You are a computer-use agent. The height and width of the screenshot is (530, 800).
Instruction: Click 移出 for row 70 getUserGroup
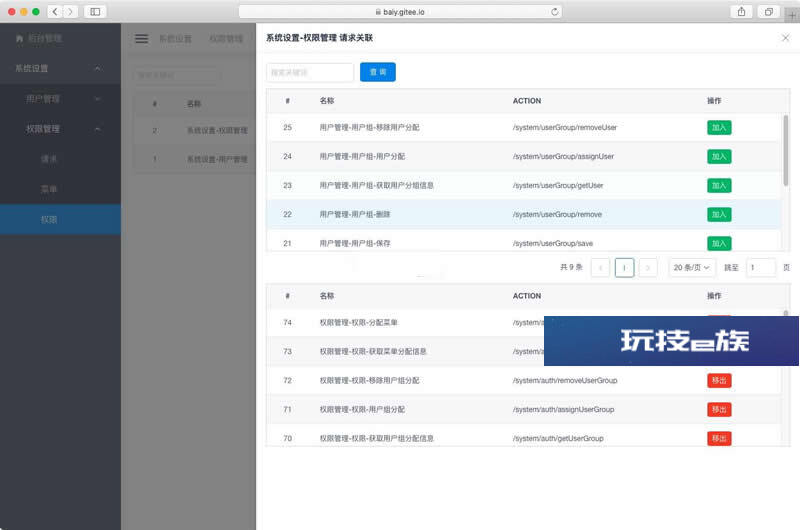point(719,439)
